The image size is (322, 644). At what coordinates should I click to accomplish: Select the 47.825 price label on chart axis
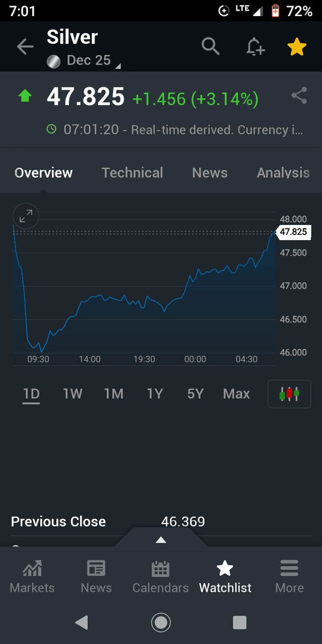[x=293, y=232]
